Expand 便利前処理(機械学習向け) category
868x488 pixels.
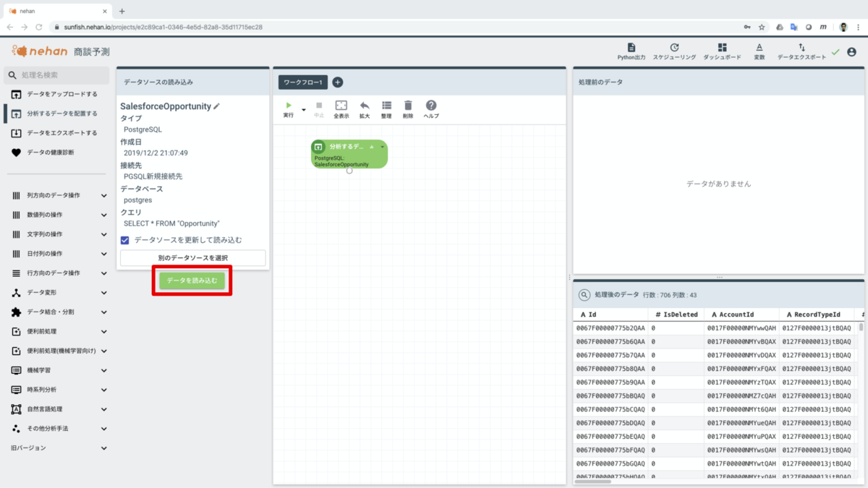point(58,351)
